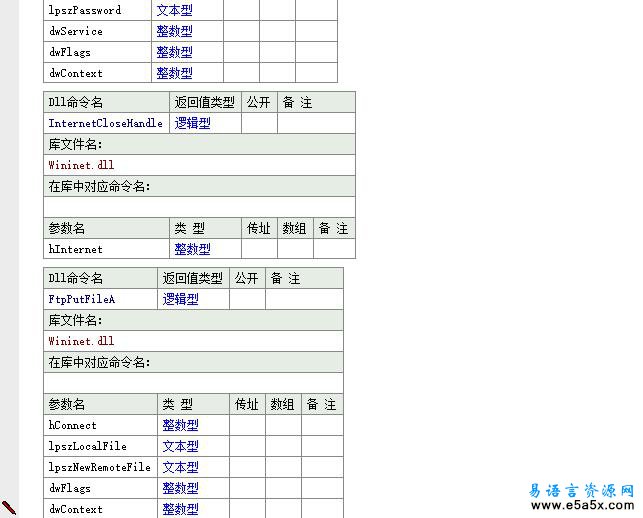Toggle the 公开 cell in the FtpPutFileA row

pyautogui.click(x=247, y=299)
